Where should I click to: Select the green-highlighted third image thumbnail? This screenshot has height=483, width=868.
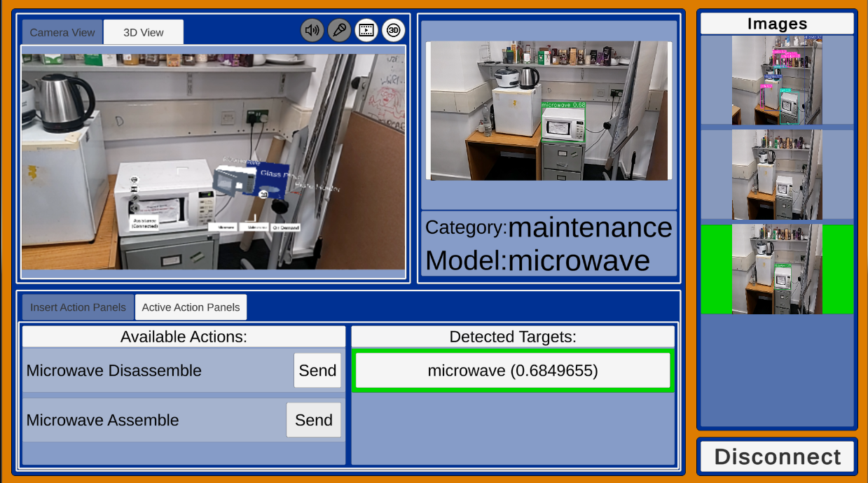[x=777, y=269]
